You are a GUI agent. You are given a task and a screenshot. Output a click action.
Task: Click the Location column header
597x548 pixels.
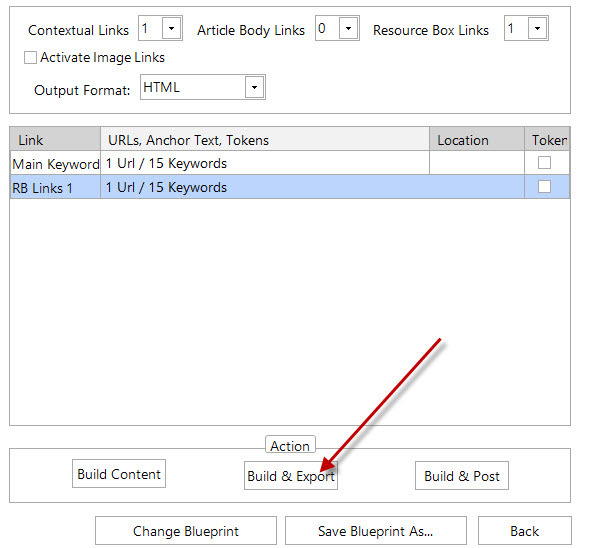pyautogui.click(x=477, y=139)
